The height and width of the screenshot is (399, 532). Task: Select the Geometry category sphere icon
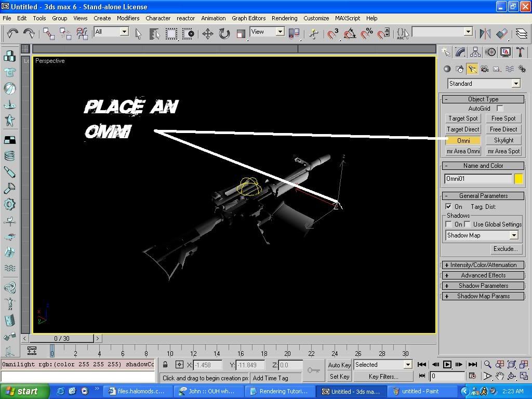pos(447,69)
